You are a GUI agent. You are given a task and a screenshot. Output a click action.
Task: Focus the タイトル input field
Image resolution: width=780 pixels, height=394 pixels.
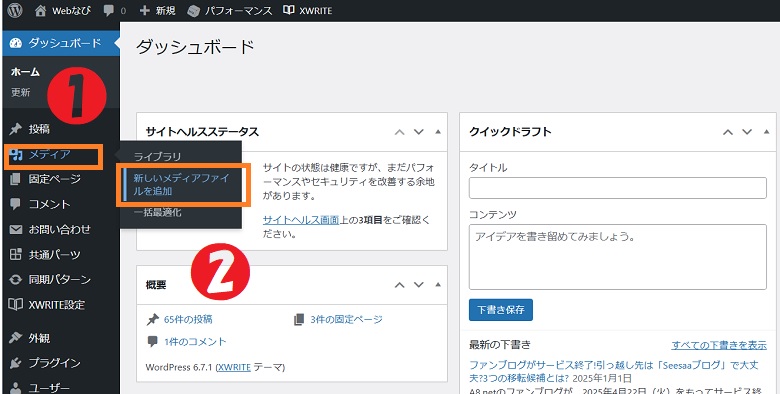(617, 188)
